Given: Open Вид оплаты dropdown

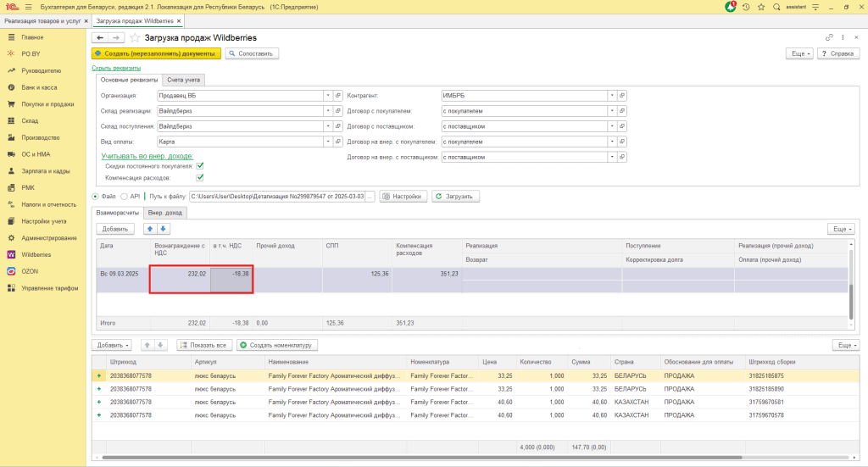Looking at the screenshot, I should point(327,142).
